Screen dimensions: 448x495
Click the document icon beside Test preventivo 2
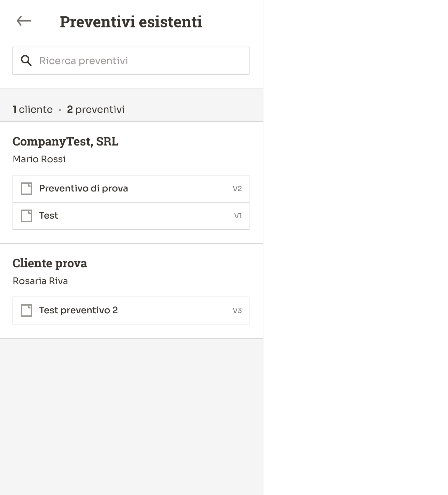26,311
